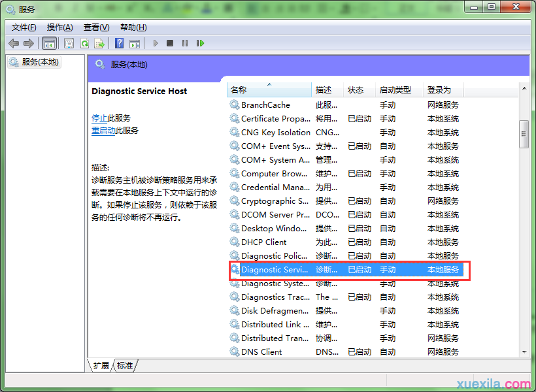Switch to the 标准 tab
536x392 pixels.
(125, 365)
